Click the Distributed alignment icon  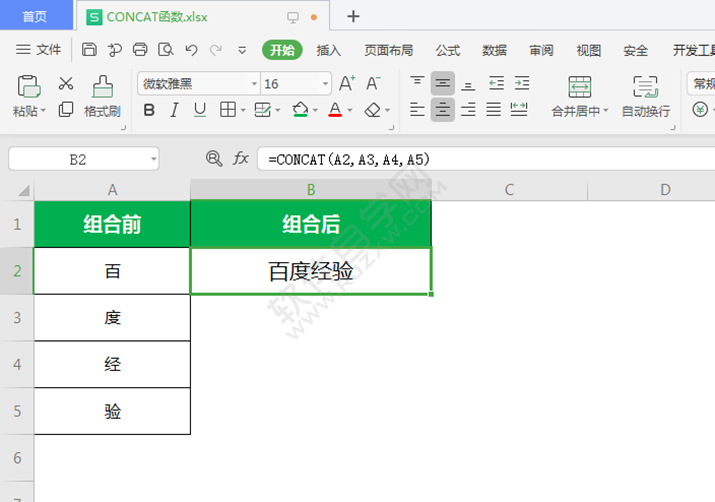(519, 109)
